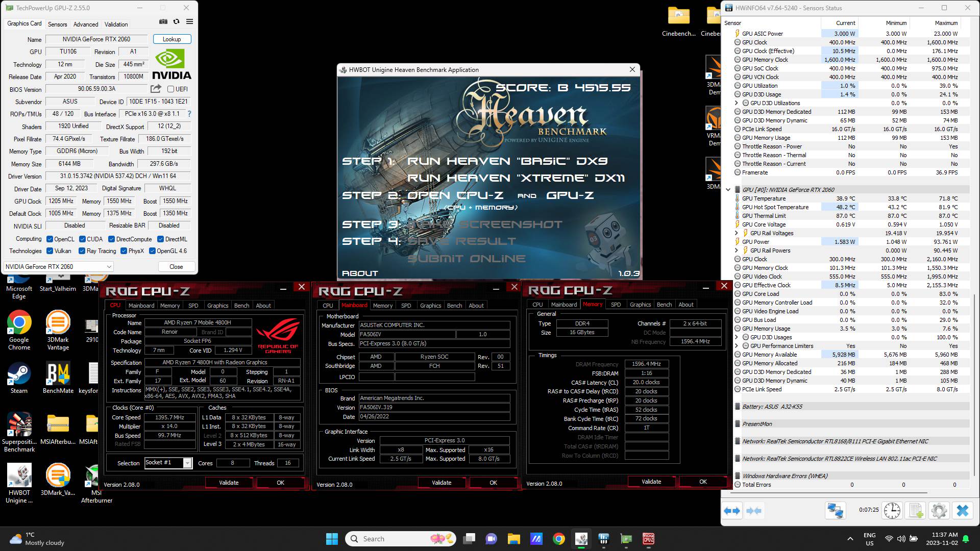Viewport: 980px width, 551px height.
Task: Expand GPU Rail Powers row
Action: point(736,251)
